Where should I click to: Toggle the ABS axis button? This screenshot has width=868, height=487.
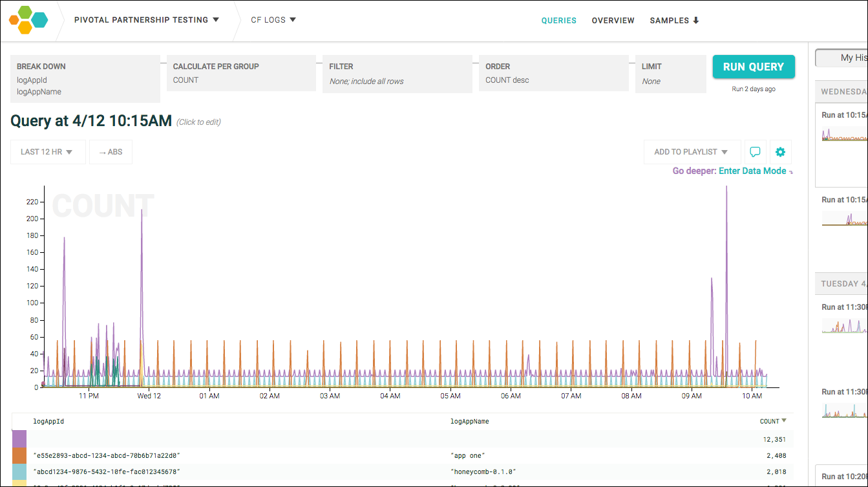pyautogui.click(x=111, y=152)
